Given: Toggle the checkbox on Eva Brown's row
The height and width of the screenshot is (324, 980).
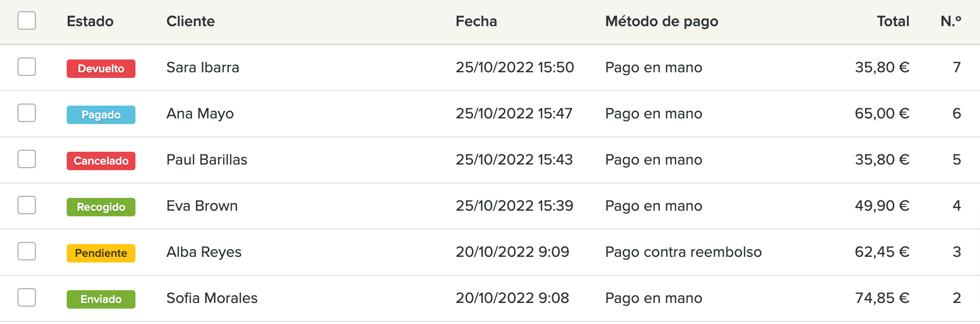Looking at the screenshot, I should click(27, 205).
